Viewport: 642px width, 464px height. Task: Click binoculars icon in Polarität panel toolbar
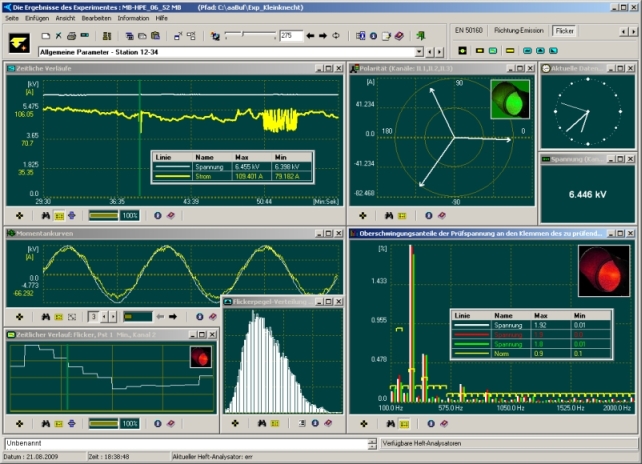tap(387, 215)
